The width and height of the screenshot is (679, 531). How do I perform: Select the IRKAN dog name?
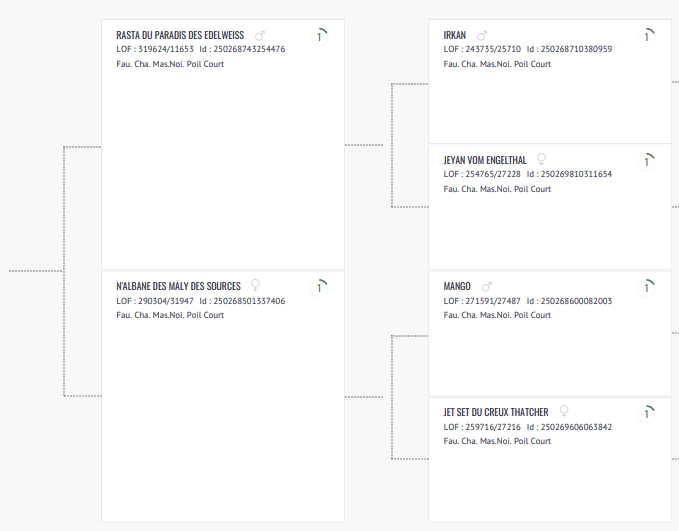(x=455, y=35)
